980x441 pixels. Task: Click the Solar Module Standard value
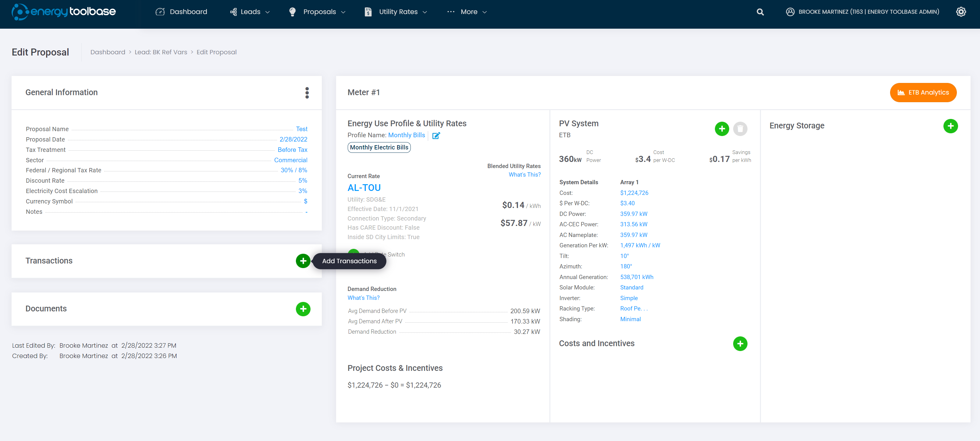tap(631, 288)
